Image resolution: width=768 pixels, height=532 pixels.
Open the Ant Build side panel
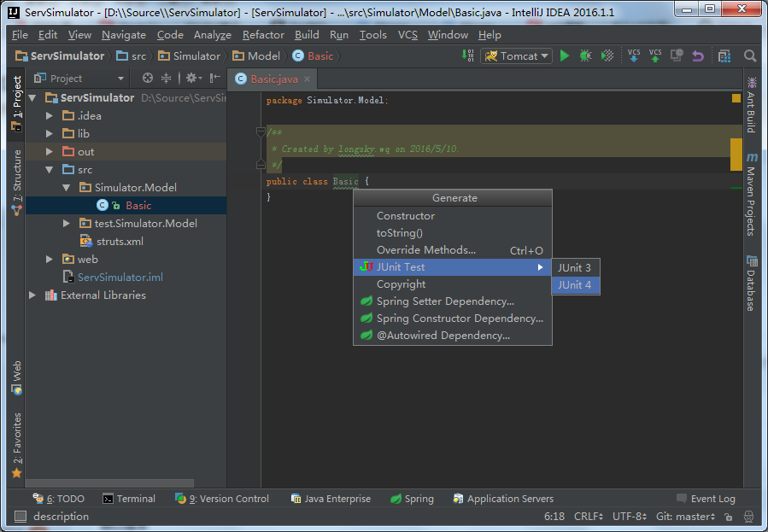tap(752, 104)
